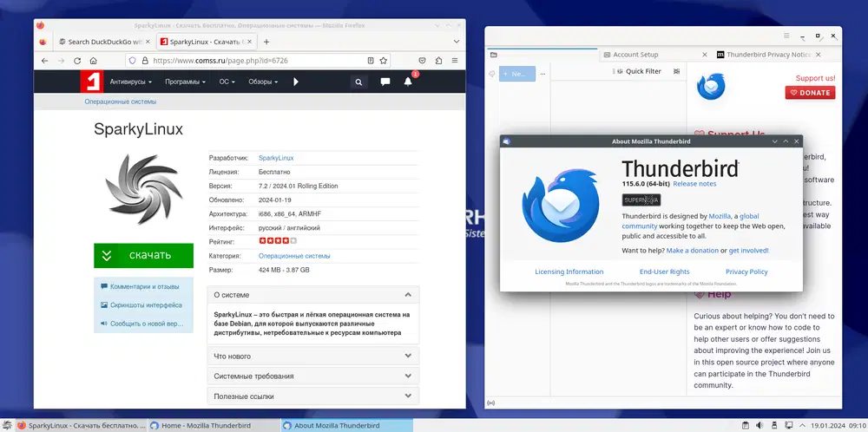The image size is (868, 432).
Task: Open Firefox hamburger application menu
Action: 455,61
